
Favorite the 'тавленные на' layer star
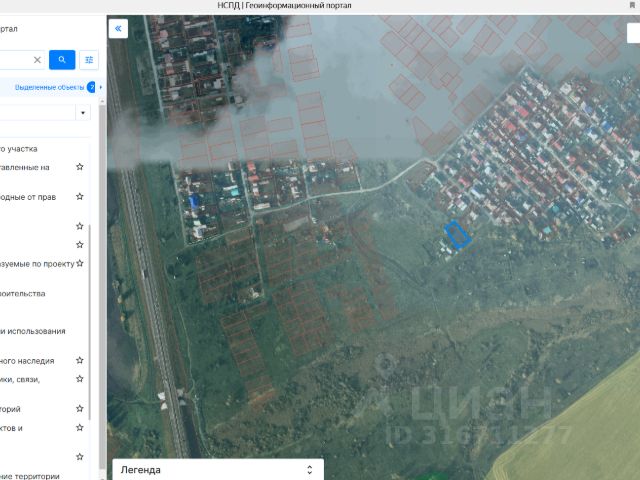click(80, 167)
